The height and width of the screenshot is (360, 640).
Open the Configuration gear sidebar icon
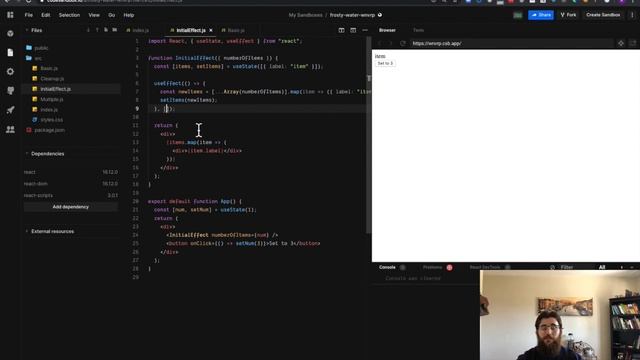tap(10, 71)
